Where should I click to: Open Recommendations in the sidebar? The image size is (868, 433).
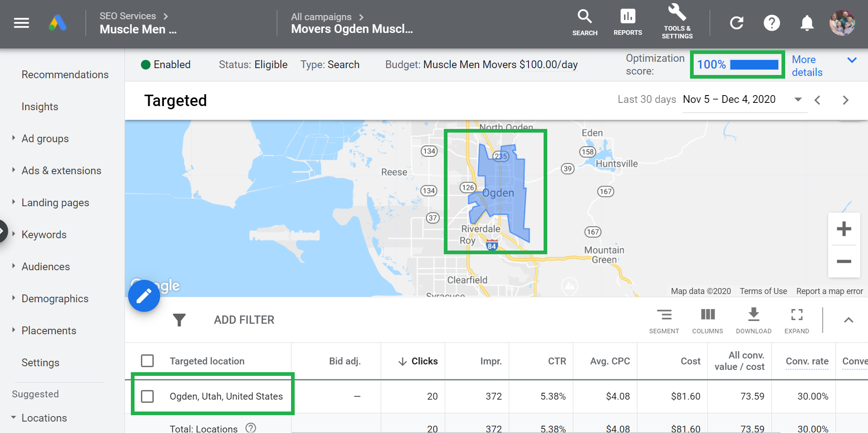65,75
